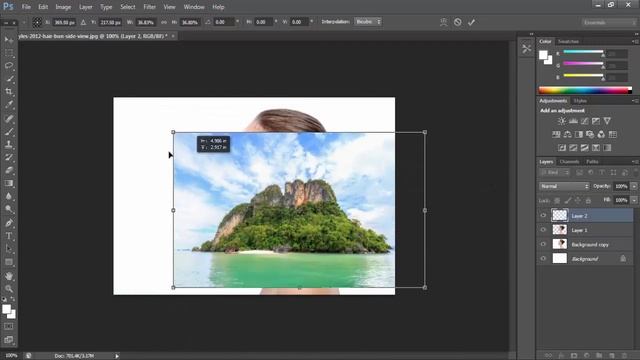Select the Gradient tool
Image resolution: width=640 pixels, height=360 pixels.
[x=9, y=183]
